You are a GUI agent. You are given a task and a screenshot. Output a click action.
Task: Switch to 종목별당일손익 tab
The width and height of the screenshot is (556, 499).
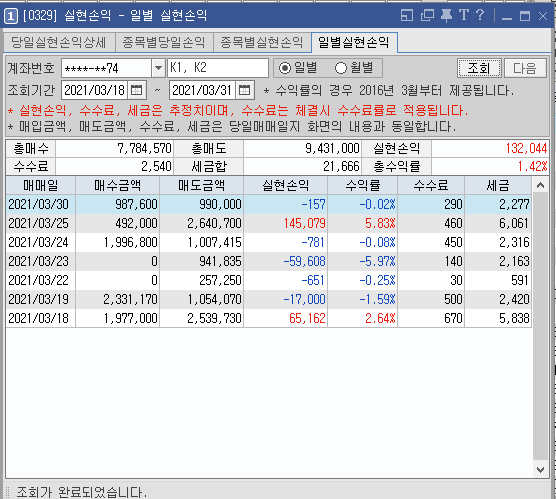coord(164,43)
